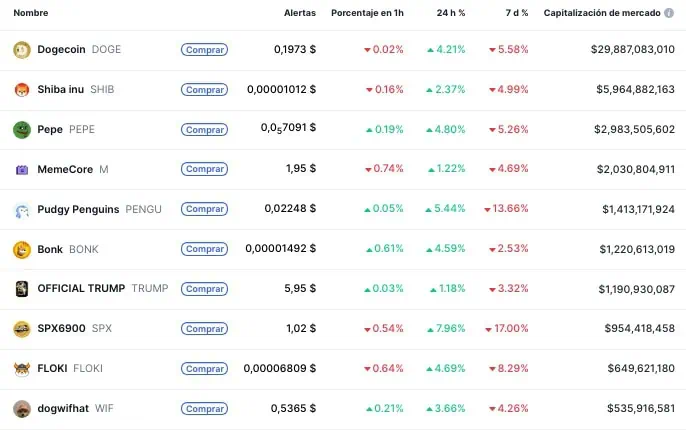686x430 pixels.
Task: Click the Shiba Inu coin logo icon
Action: 21,89
